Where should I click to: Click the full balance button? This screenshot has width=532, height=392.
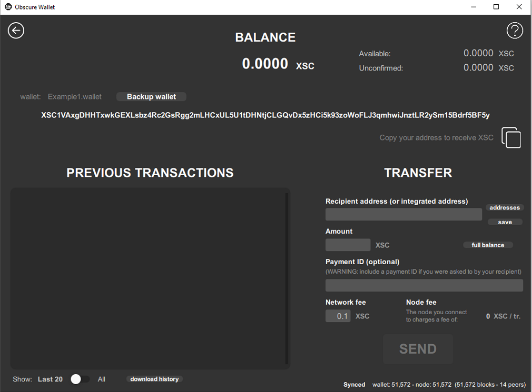[488, 245]
